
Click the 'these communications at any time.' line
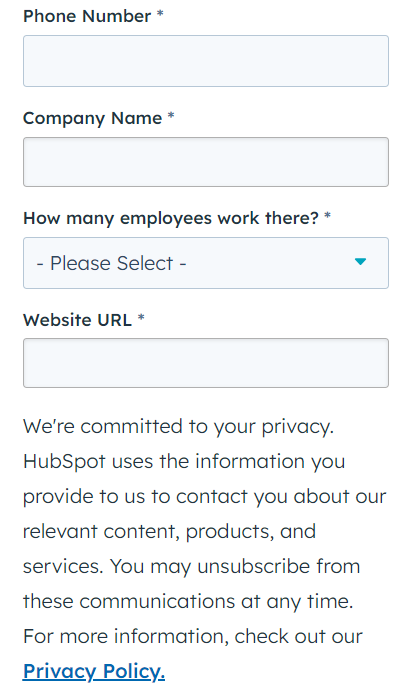tap(188, 601)
